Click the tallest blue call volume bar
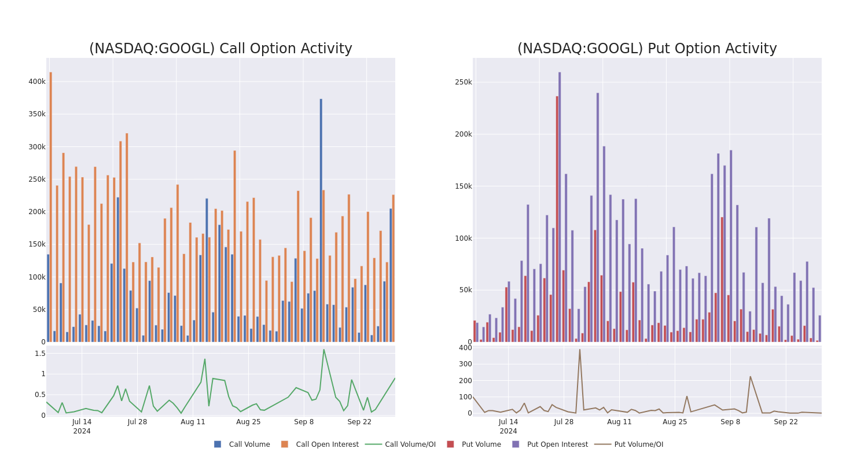 [x=321, y=220]
